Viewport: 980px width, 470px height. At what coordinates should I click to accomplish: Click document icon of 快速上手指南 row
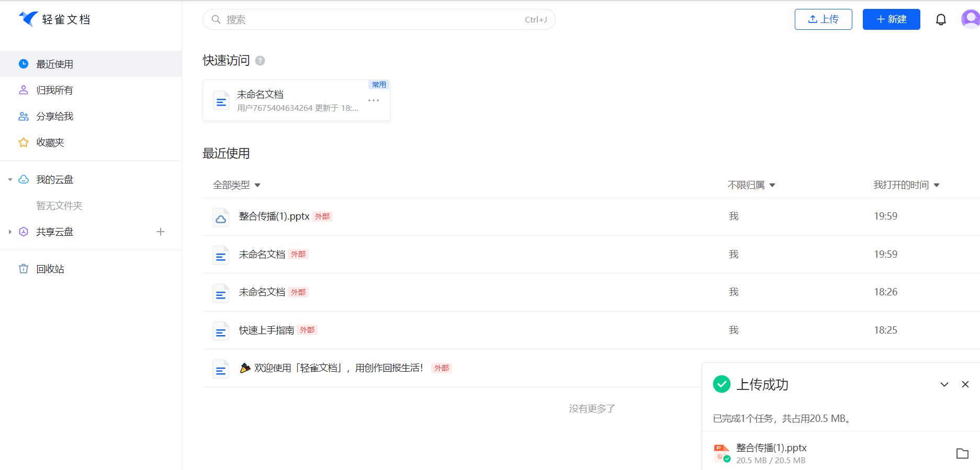[x=221, y=331]
